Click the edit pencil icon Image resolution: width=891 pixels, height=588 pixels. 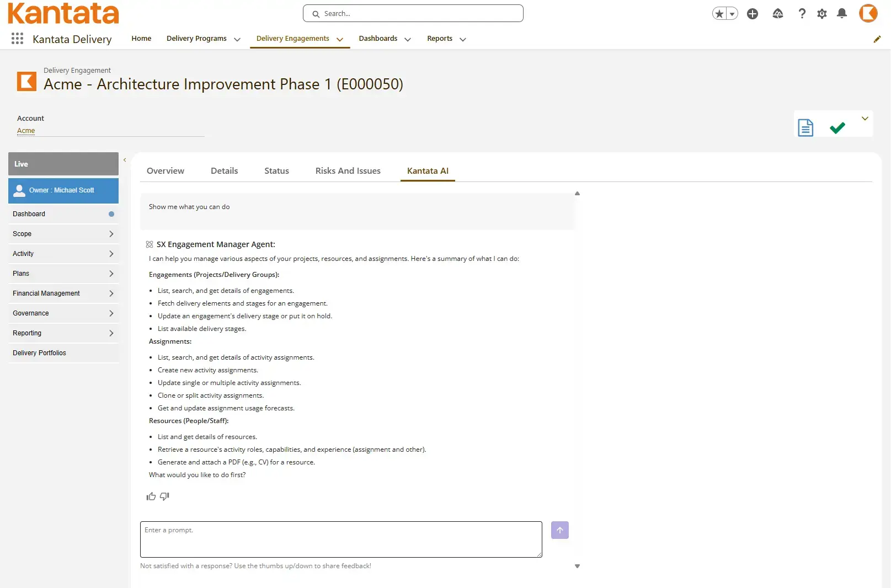[x=877, y=39]
